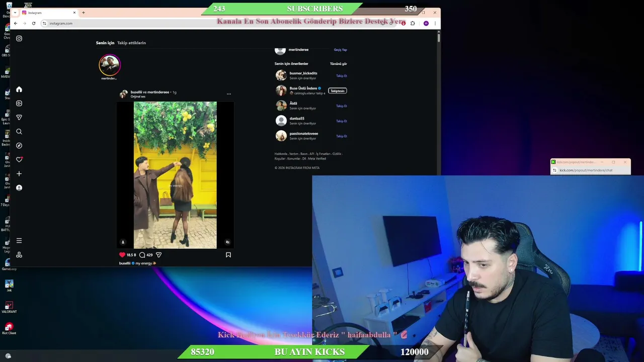This screenshot has height=362, width=644.
Task: Open passiionateloveee profile picture
Action: coord(281,136)
